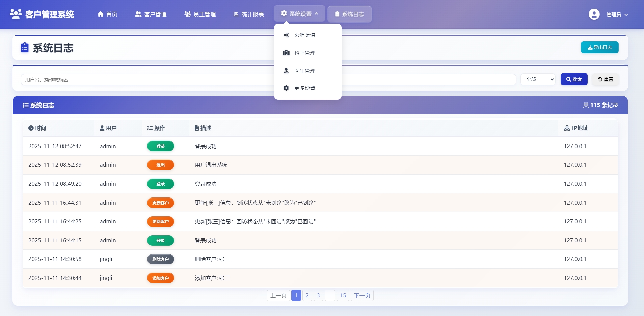Viewport: 644px width, 316px height.
Task: Reset filters with the 重置 button
Action: tap(605, 79)
